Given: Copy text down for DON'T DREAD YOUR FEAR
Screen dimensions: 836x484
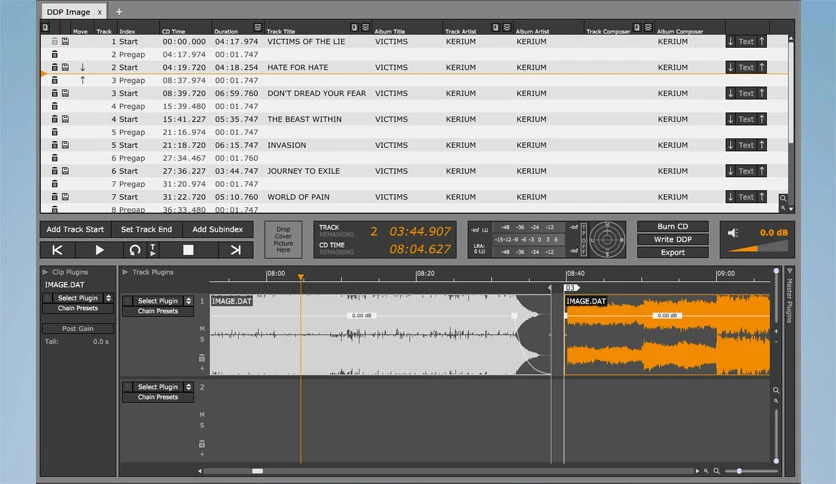Looking at the screenshot, I should coord(730,93).
